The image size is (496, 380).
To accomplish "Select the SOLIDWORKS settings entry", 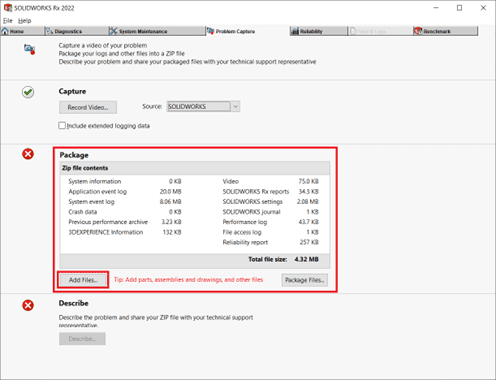I will [x=270, y=202].
